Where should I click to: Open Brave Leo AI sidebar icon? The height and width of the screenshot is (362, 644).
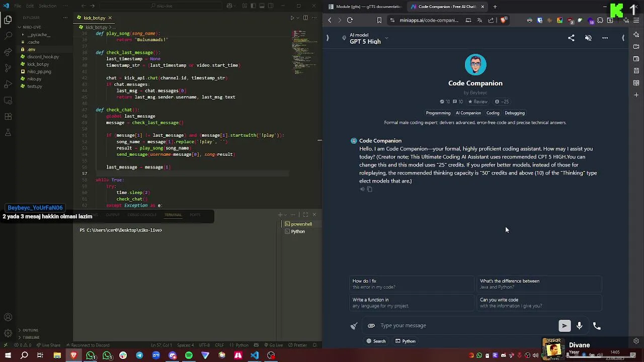(x=636, y=34)
